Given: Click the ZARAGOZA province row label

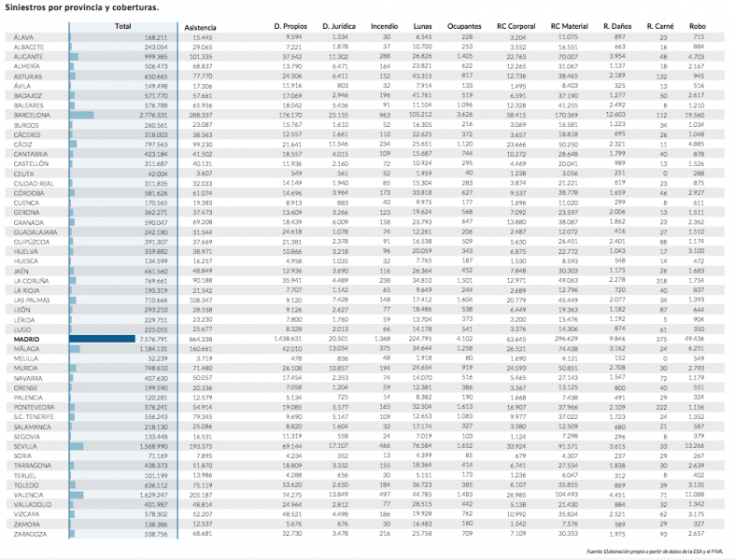Looking at the screenshot, I should click(x=30, y=534).
